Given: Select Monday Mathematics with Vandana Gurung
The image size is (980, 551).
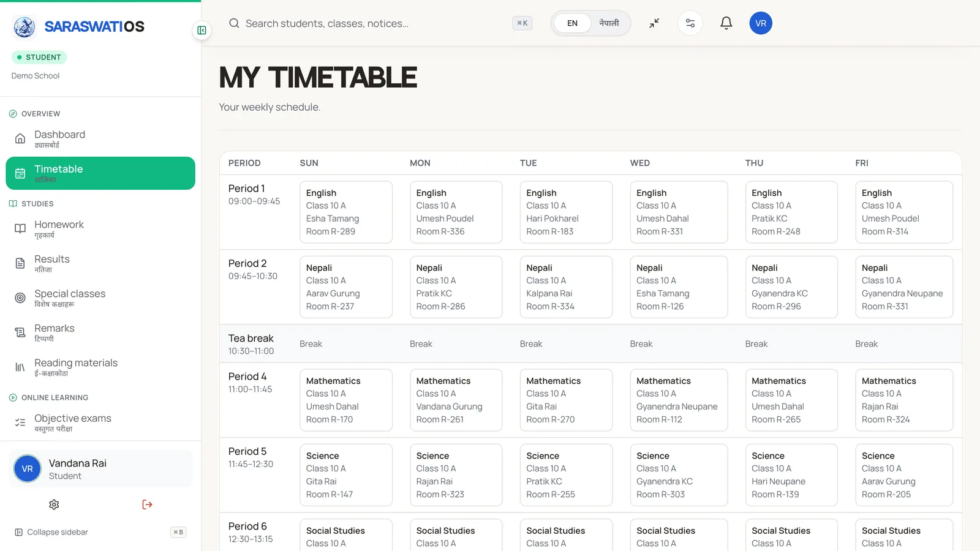Looking at the screenshot, I should pyautogui.click(x=456, y=400).
